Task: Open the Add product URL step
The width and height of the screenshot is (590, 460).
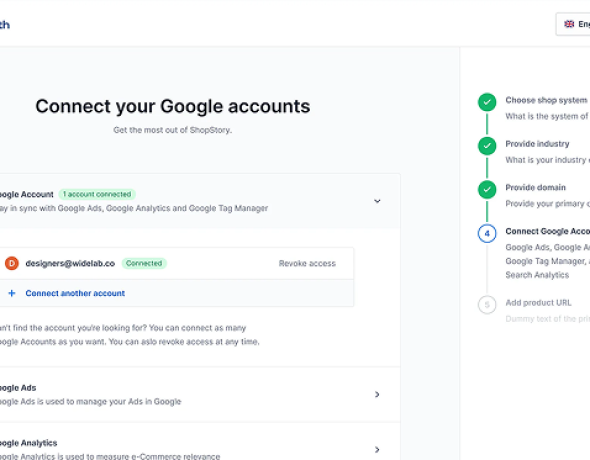Action: pos(538,302)
